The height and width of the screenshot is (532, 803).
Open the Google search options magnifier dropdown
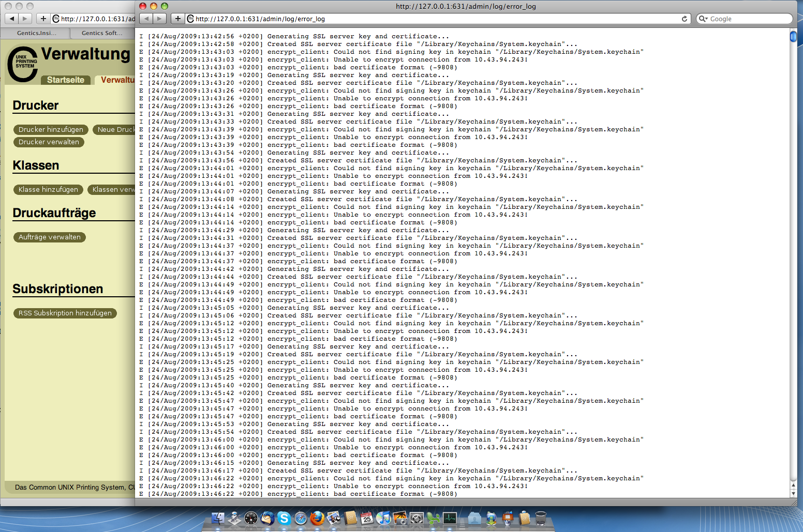coord(703,19)
